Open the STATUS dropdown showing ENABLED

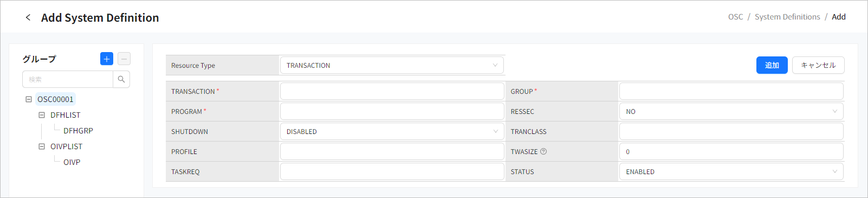pos(731,171)
